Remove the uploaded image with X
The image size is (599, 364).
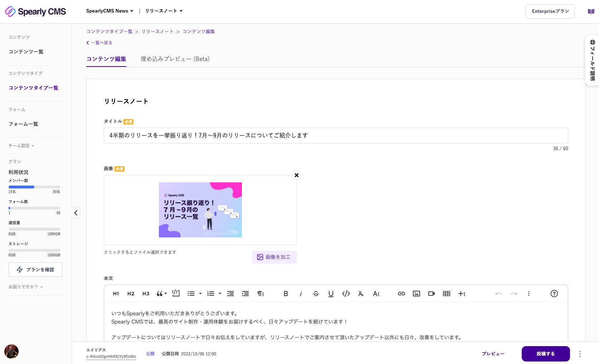point(297,175)
